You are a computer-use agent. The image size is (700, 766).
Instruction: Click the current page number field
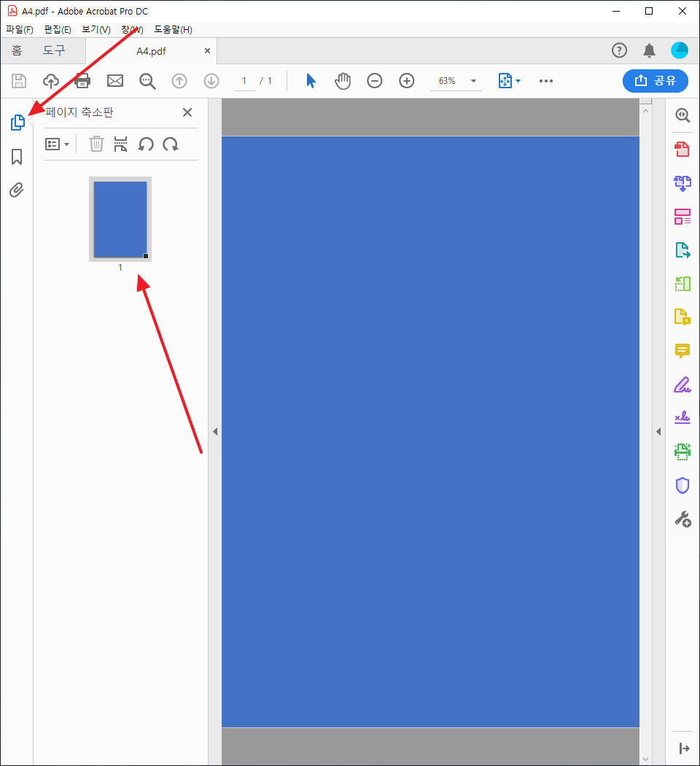point(244,81)
